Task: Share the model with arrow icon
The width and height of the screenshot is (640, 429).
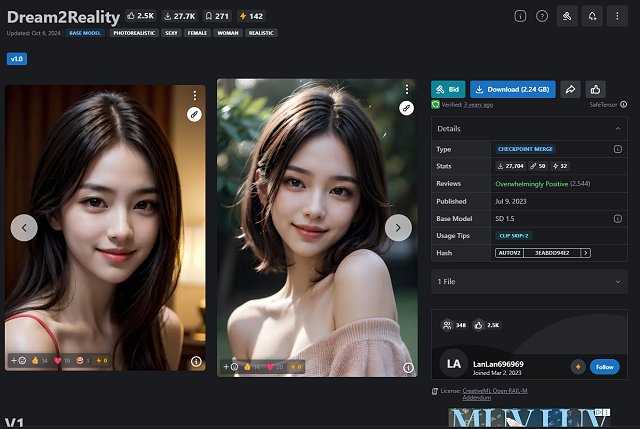Action: click(x=570, y=89)
